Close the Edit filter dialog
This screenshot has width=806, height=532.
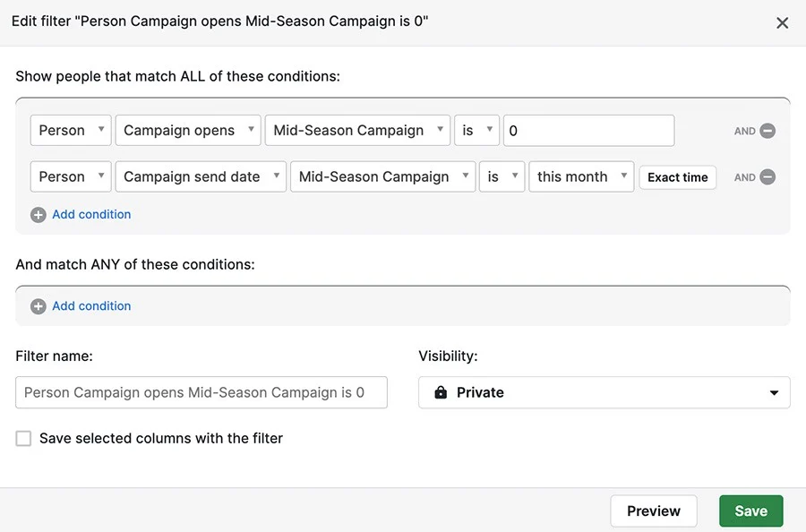pos(782,22)
